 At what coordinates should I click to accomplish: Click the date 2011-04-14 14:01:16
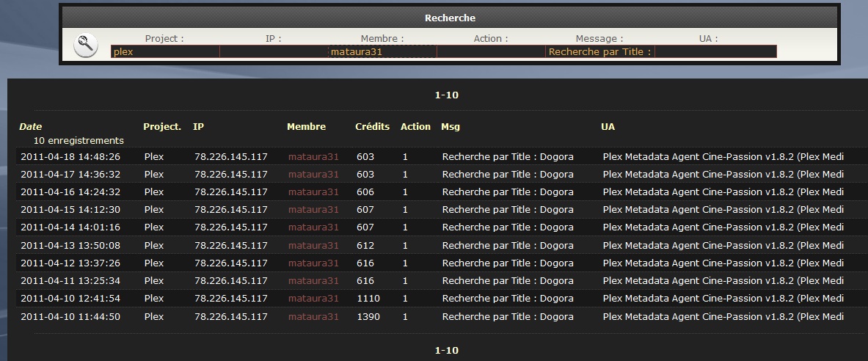[x=70, y=227]
